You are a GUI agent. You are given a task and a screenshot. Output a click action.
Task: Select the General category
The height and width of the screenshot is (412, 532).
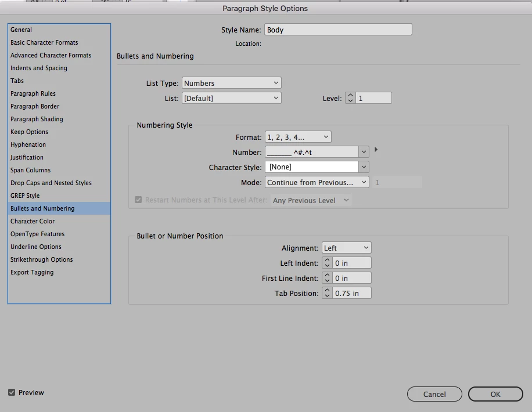[x=59, y=30]
